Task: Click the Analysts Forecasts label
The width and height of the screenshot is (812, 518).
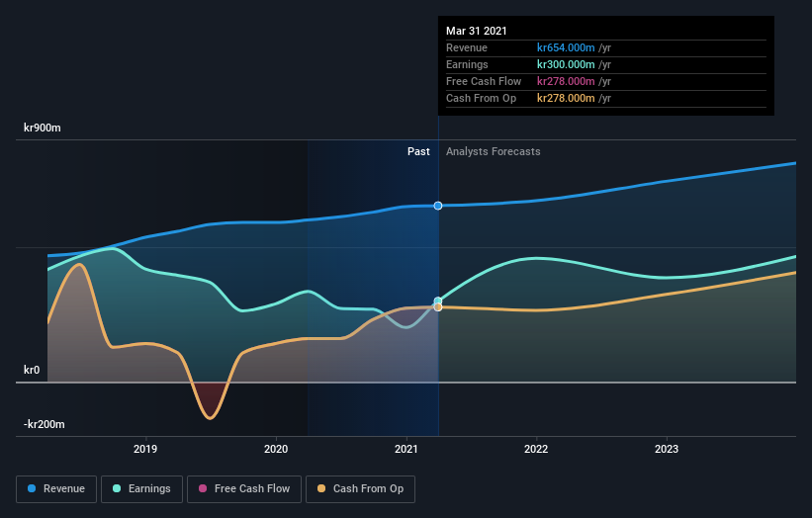Action: pyautogui.click(x=493, y=151)
